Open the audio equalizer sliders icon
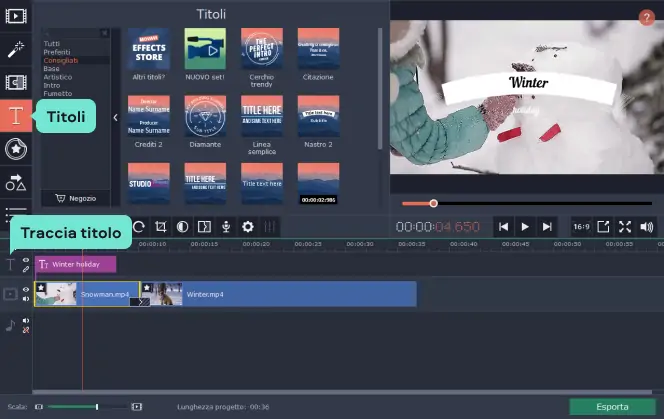Viewport: 664px width, 419px height. [270, 227]
